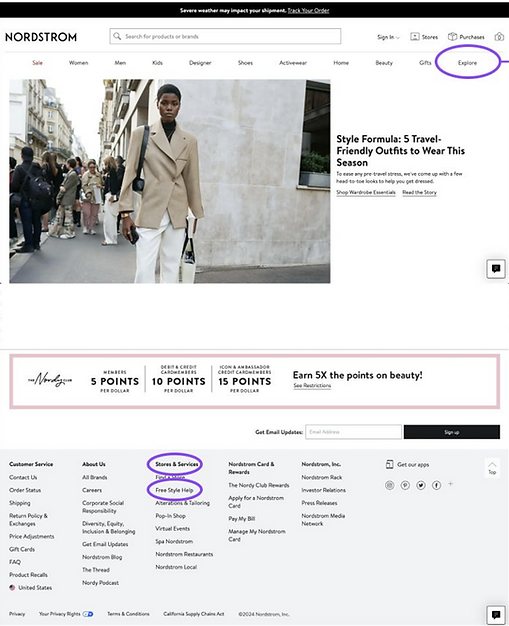Viewport: 509px width, 626px height.
Task: Open Free Style Help link
Action: [174, 490]
